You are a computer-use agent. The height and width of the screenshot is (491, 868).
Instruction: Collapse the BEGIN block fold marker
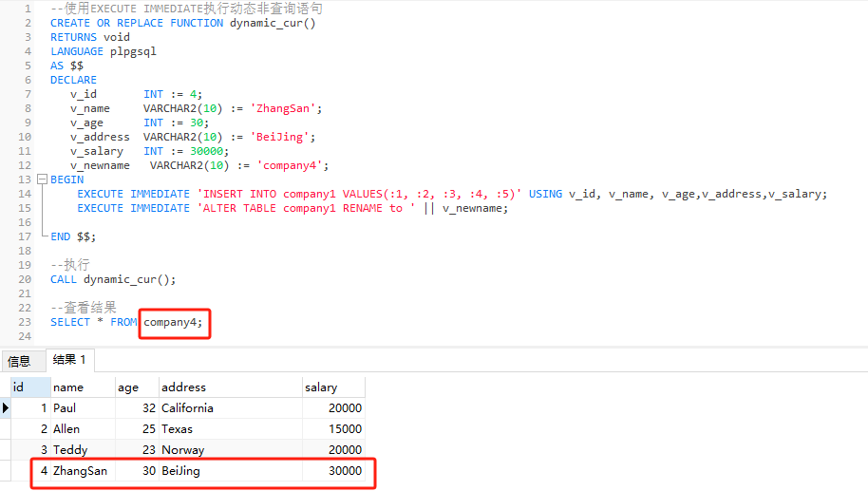coord(42,179)
